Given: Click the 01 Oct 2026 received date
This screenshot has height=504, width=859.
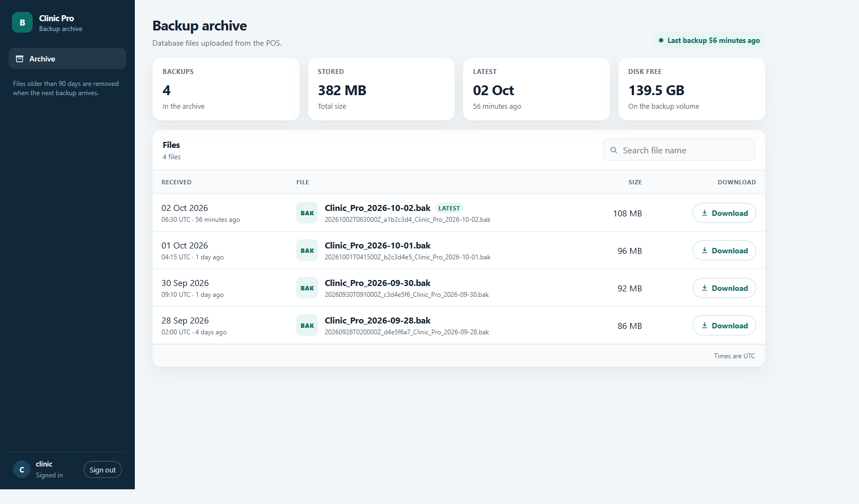Looking at the screenshot, I should pos(184,245).
